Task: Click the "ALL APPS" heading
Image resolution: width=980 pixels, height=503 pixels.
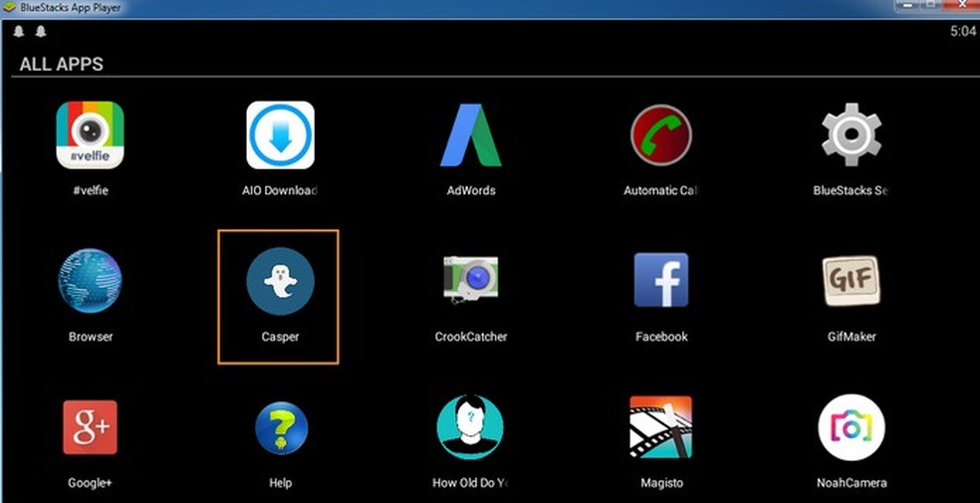Action: 62,64
